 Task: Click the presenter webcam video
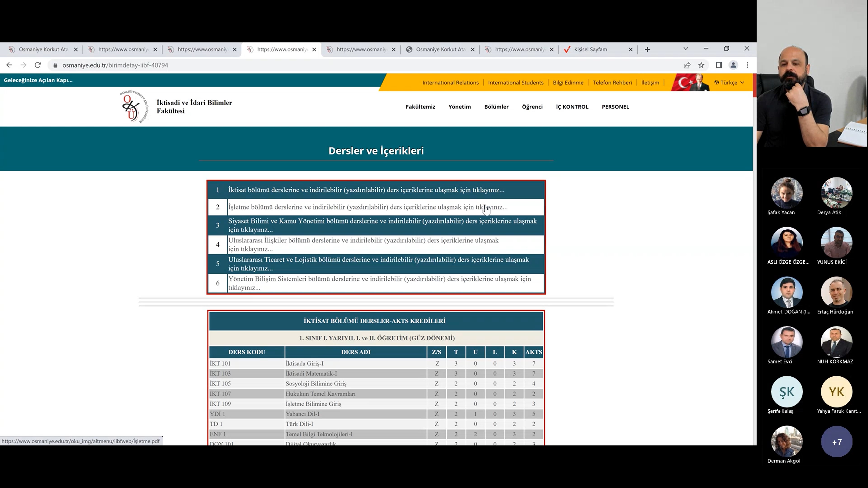pos(812,73)
